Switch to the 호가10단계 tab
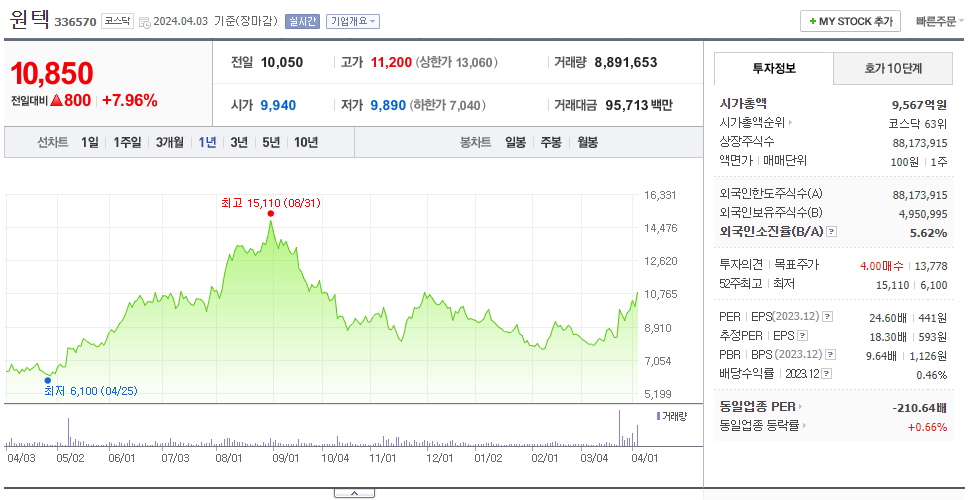The image size is (968, 500). tap(893, 69)
